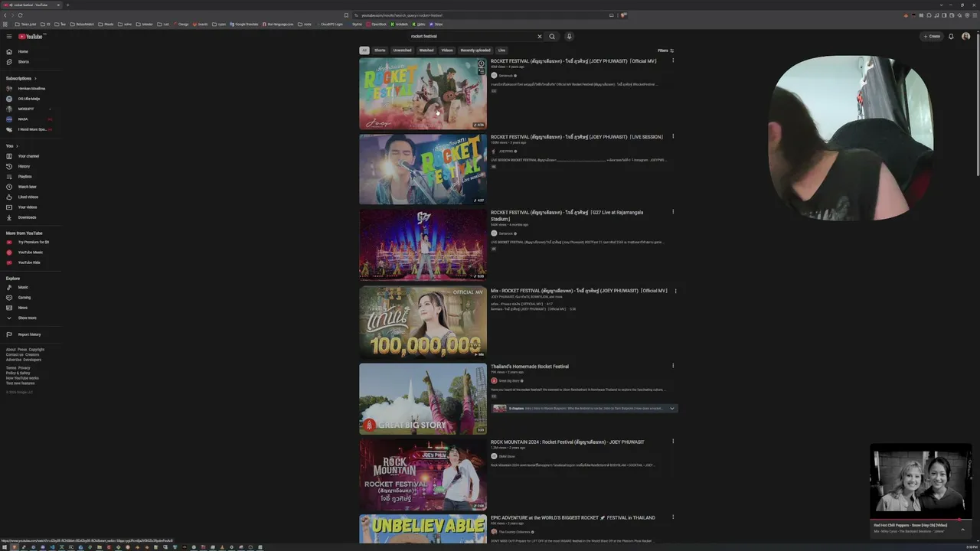Add first video to Watch later via clock
This screenshot has width=980, height=551.
pyautogui.click(x=481, y=64)
